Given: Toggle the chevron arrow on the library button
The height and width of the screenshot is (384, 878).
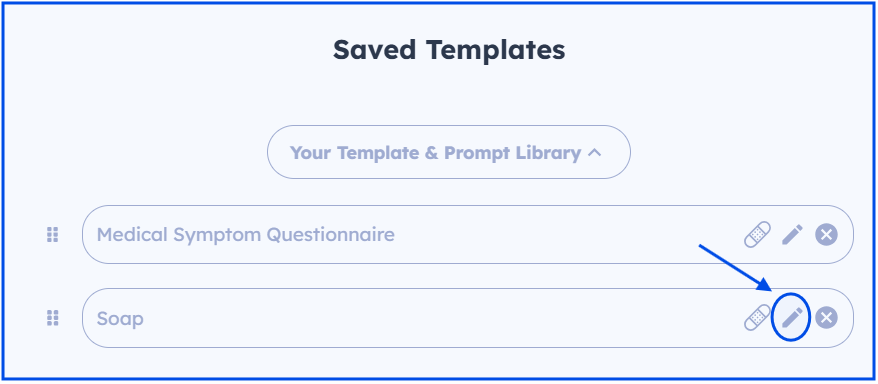Looking at the screenshot, I should [x=595, y=152].
